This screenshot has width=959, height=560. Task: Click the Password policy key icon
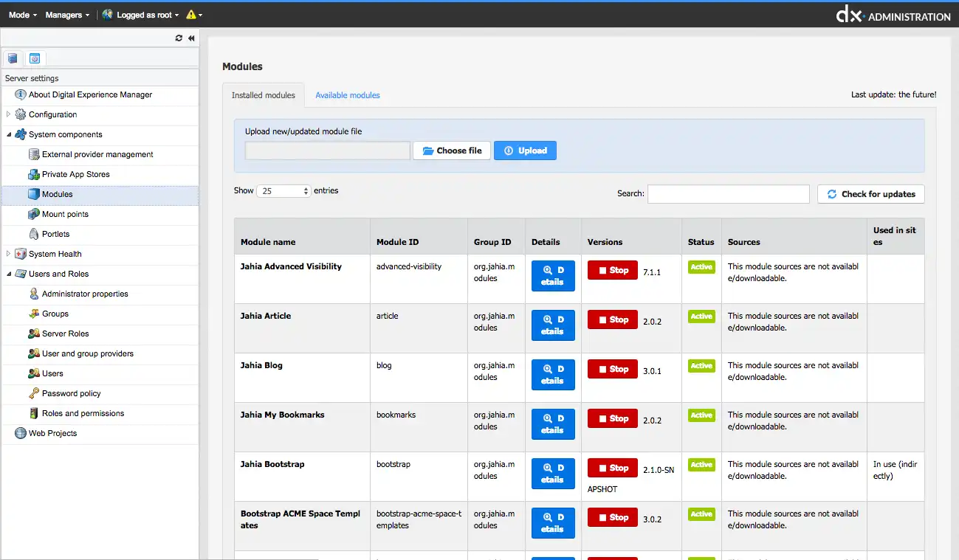(x=34, y=393)
